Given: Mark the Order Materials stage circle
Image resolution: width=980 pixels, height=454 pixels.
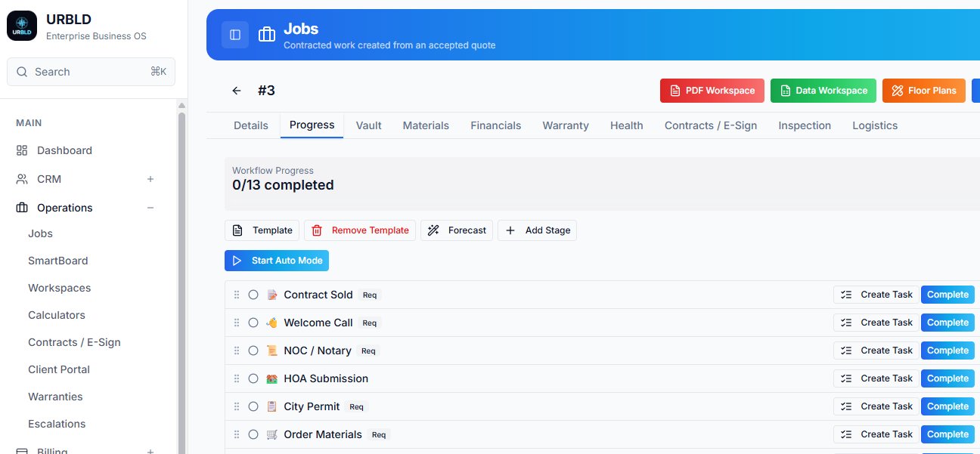Looking at the screenshot, I should (x=253, y=434).
